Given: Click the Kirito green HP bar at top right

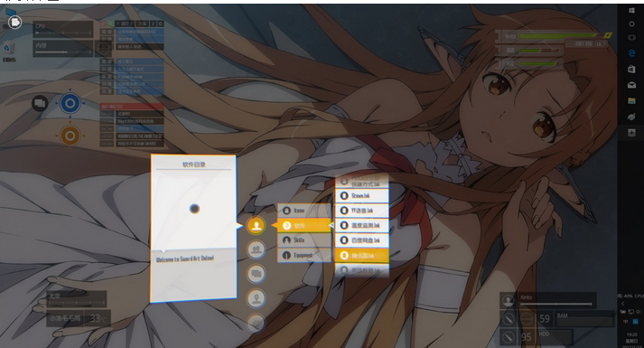Looking at the screenshot, I should [x=559, y=36].
